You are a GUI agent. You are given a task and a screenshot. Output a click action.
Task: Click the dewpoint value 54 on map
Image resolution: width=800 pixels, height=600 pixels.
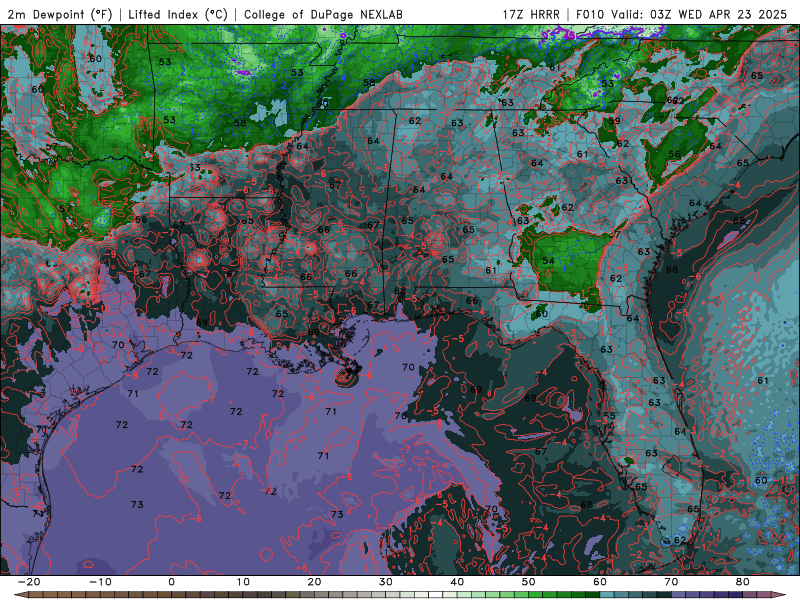pos(548,261)
